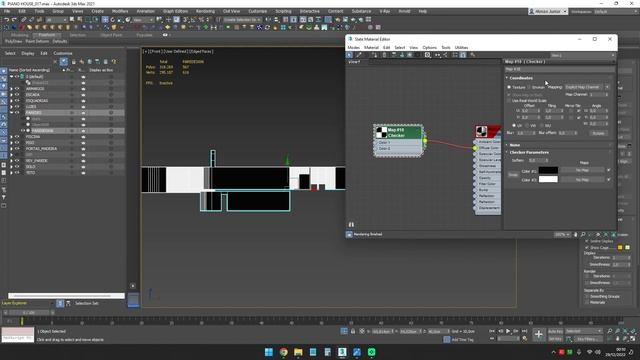This screenshot has height=360, width=640.
Task: Click the Spotify green icon in taskbar
Action: click(371, 352)
